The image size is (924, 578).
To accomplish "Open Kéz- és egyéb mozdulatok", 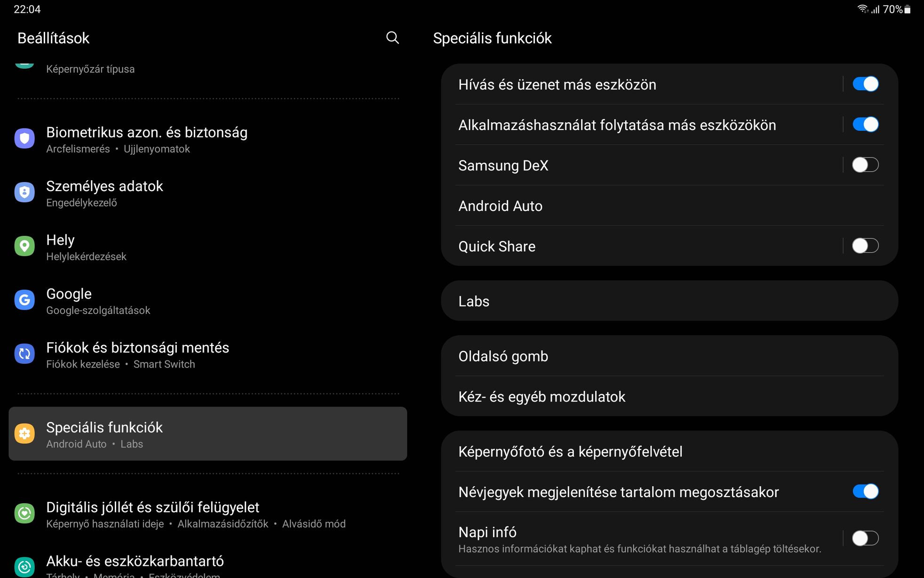I will 669,396.
